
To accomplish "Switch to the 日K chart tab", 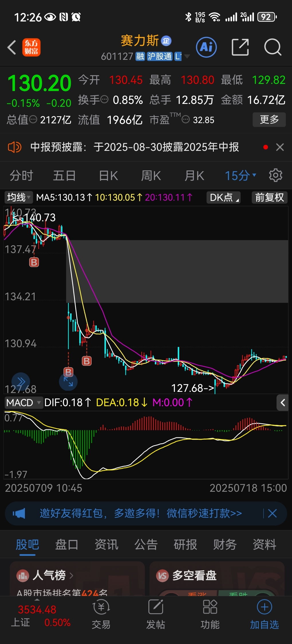I will 108,175.
